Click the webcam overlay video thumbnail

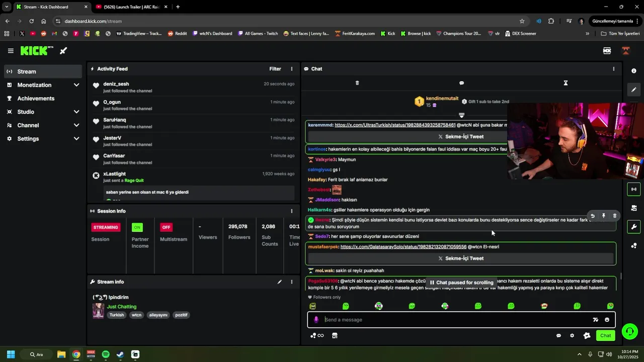[x=576, y=141]
